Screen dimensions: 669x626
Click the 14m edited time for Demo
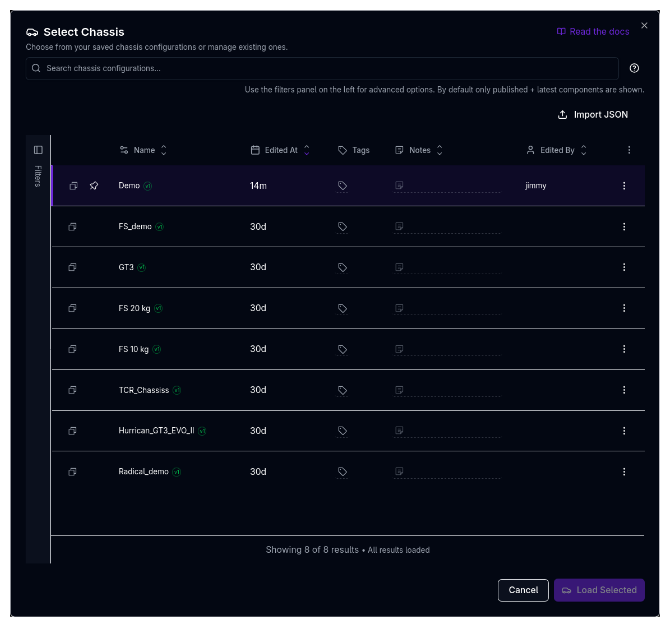click(x=258, y=186)
